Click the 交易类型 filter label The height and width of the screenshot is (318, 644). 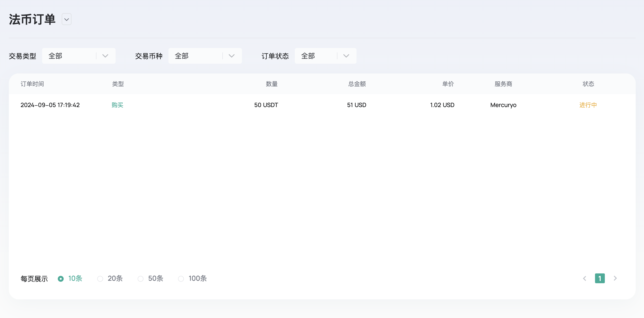pyautogui.click(x=23, y=56)
